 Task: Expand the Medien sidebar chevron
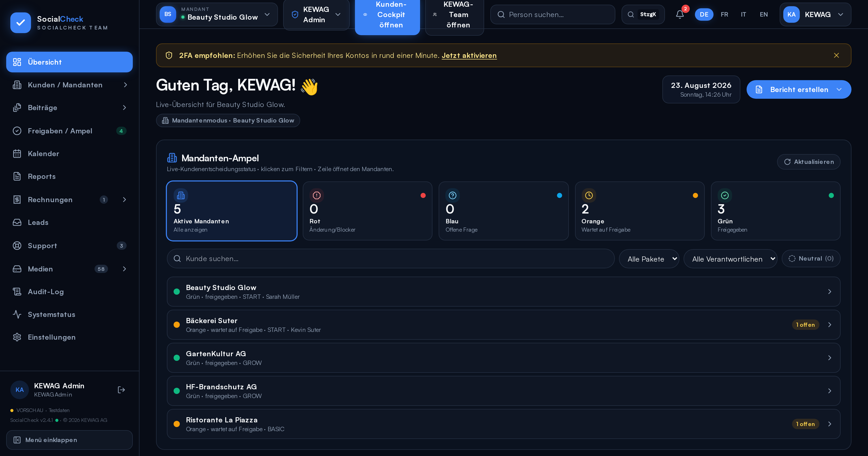[124, 269]
